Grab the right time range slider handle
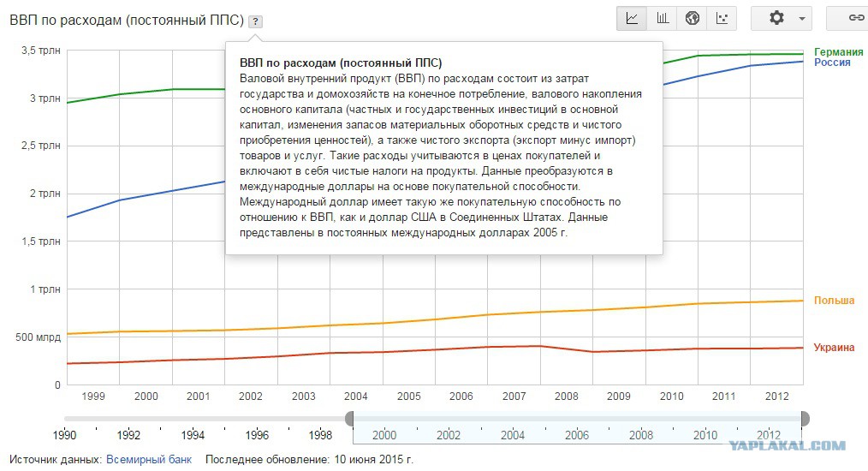 click(x=805, y=419)
